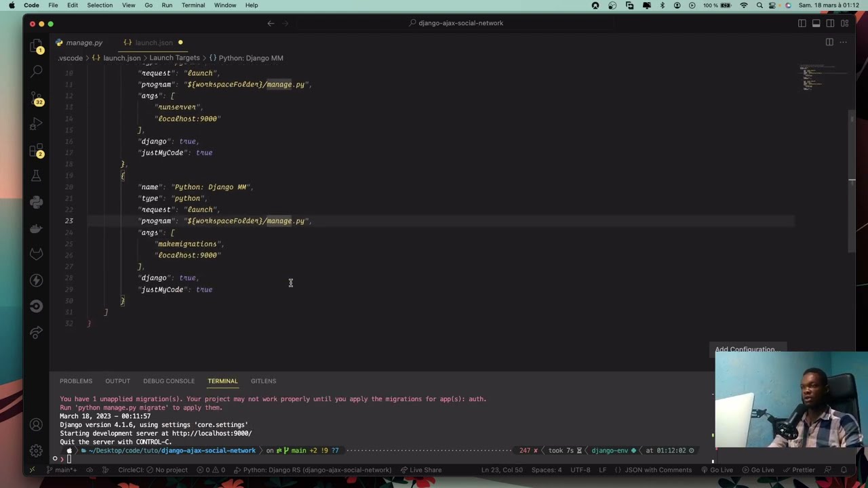Open the Apple menu
The width and height of the screenshot is (868, 488).
(x=12, y=5)
